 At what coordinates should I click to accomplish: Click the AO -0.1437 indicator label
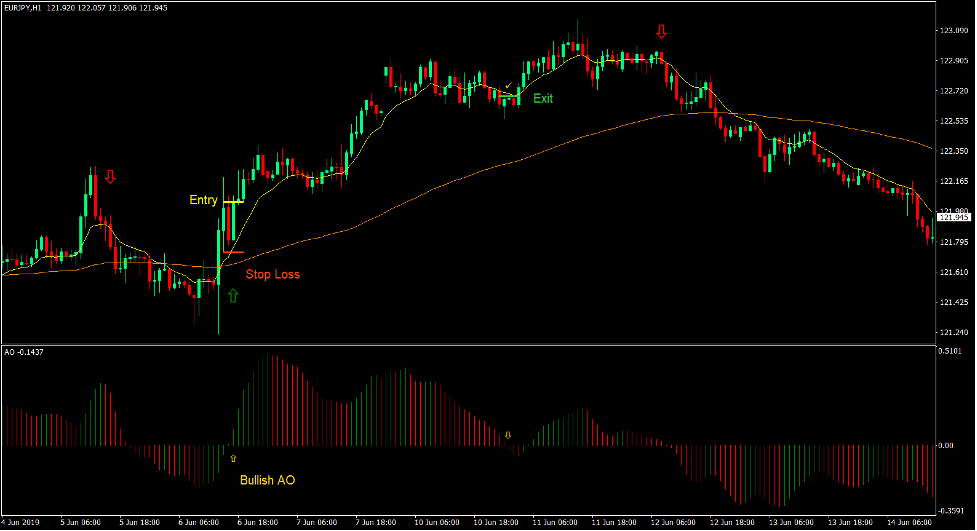pos(24,353)
